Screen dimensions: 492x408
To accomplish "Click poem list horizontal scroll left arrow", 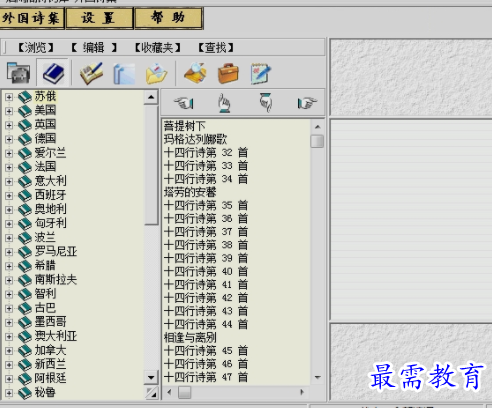I will pos(169,392).
